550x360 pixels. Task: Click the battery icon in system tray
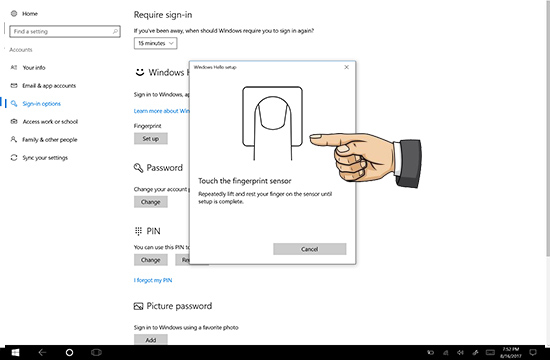(430, 353)
